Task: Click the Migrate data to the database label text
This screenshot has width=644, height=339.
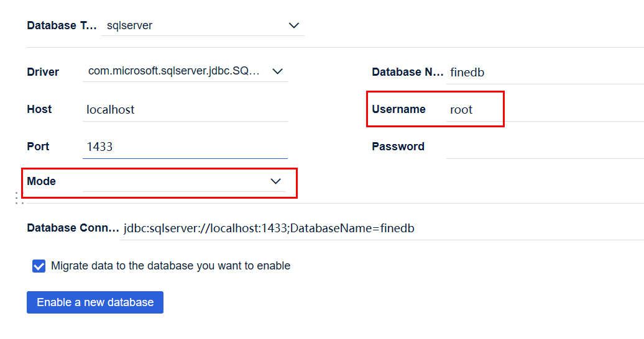Action: pos(170,266)
